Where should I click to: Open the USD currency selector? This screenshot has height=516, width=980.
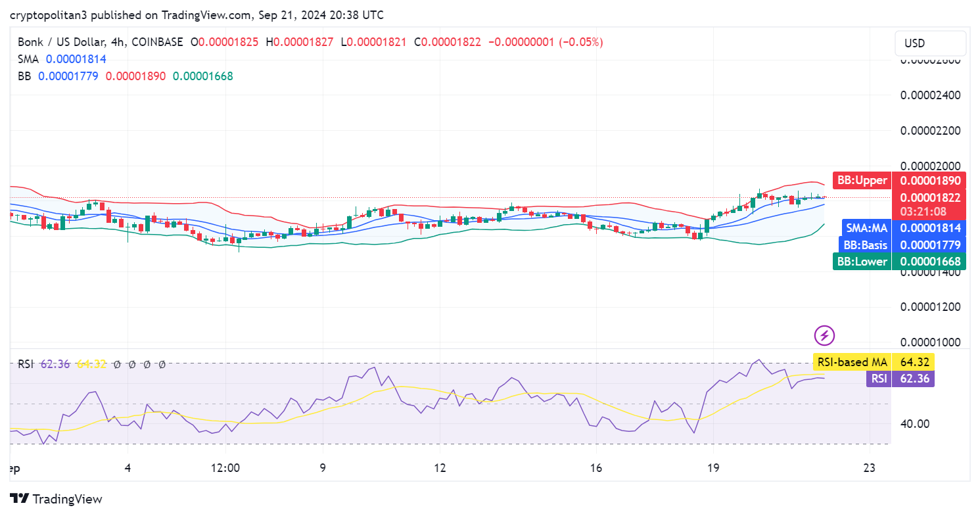point(930,43)
